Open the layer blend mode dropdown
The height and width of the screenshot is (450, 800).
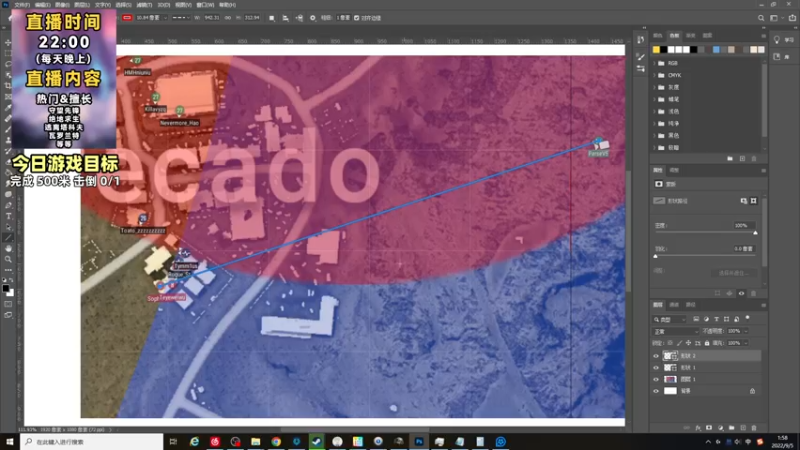(x=676, y=331)
